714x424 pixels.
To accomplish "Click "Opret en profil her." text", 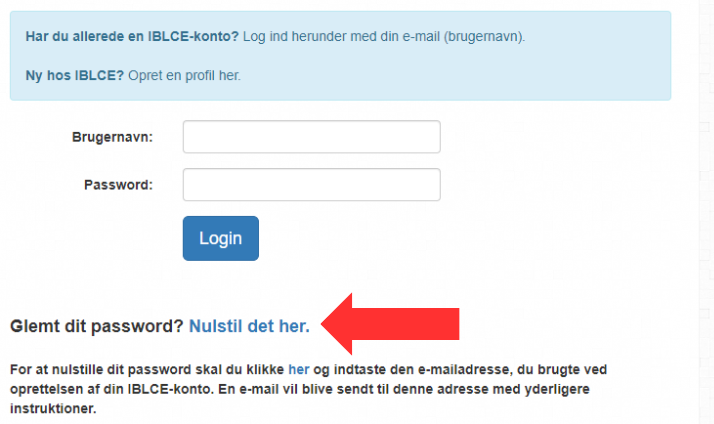I will pos(185,75).
